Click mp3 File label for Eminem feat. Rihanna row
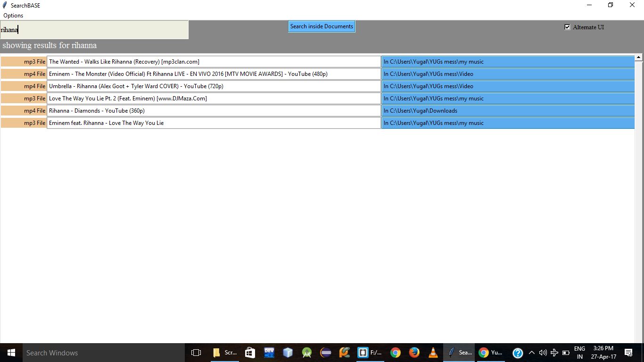The image size is (644, 362). [24, 123]
